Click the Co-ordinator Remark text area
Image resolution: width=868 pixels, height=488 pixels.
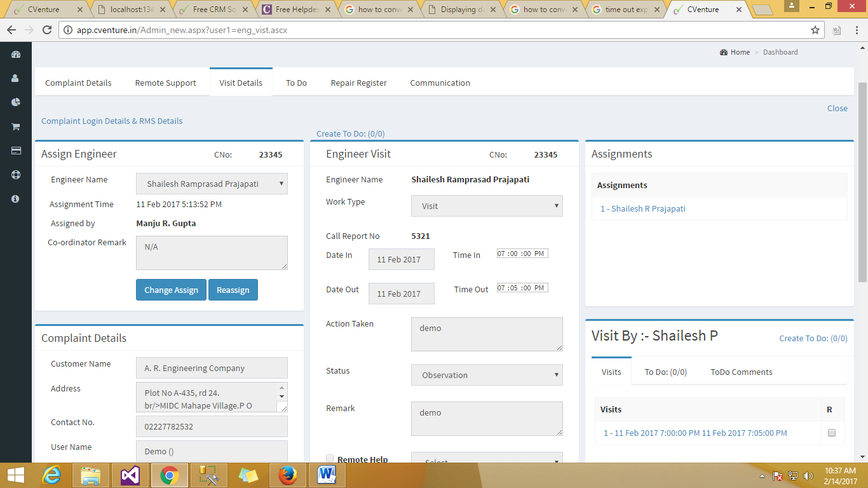coord(212,253)
